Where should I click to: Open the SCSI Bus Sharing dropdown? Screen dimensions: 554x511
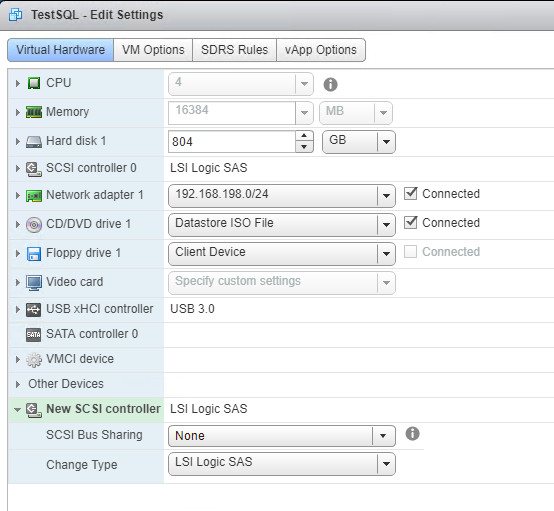[x=282, y=436]
